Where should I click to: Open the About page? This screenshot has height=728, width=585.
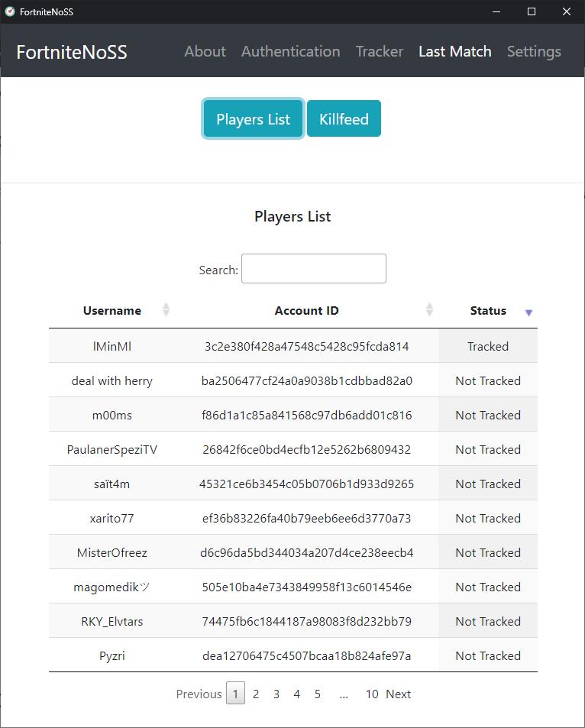tap(205, 51)
